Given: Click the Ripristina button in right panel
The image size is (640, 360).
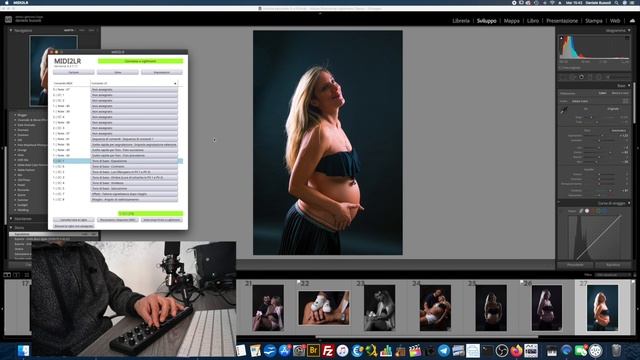Looking at the screenshot, I should pos(613,265).
